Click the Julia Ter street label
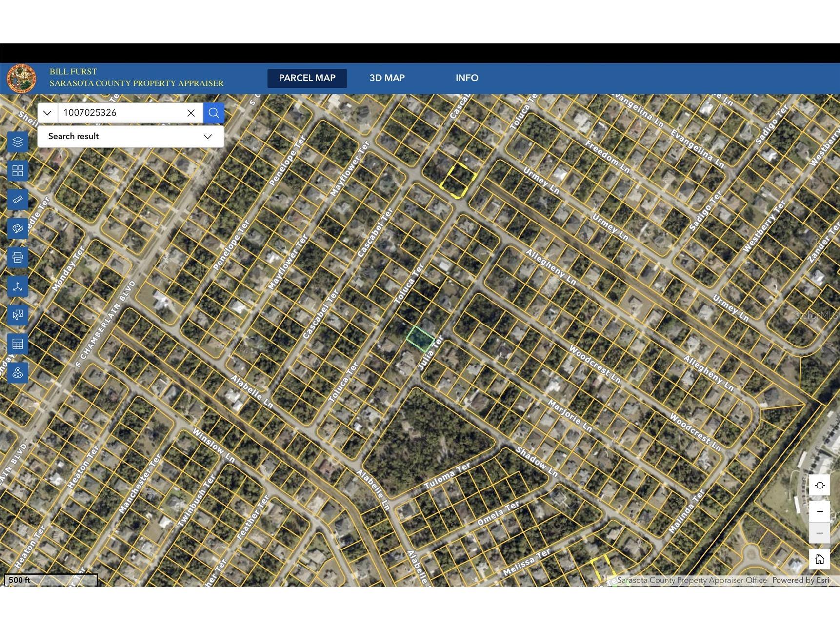This screenshot has width=840, height=630. [431, 352]
